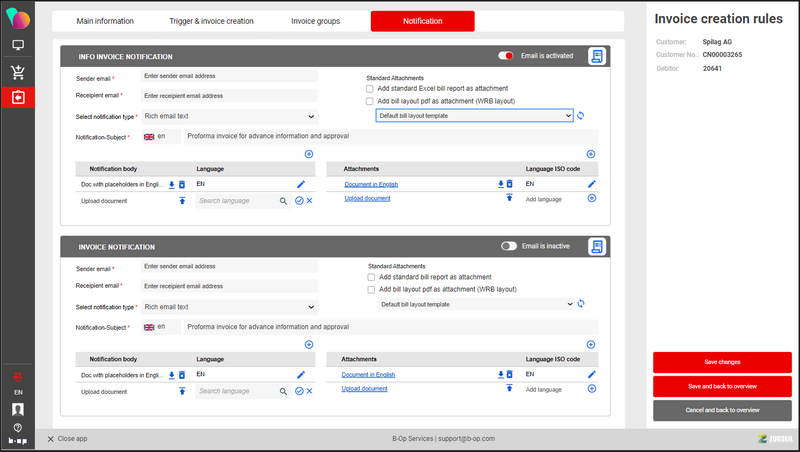This screenshot has width=800, height=452.
Task: Download notification body doc in Info Invoice Notification
Action: point(171,185)
